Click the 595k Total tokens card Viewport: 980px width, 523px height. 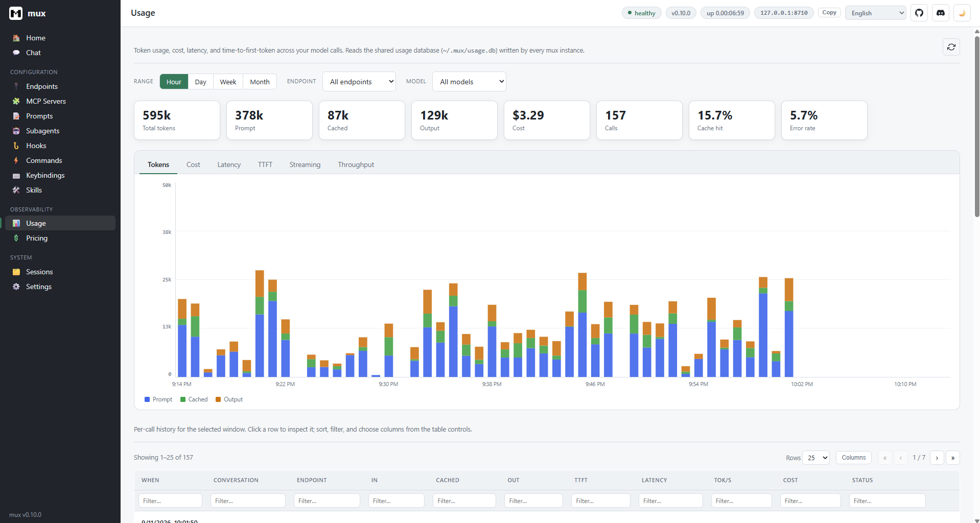(177, 120)
